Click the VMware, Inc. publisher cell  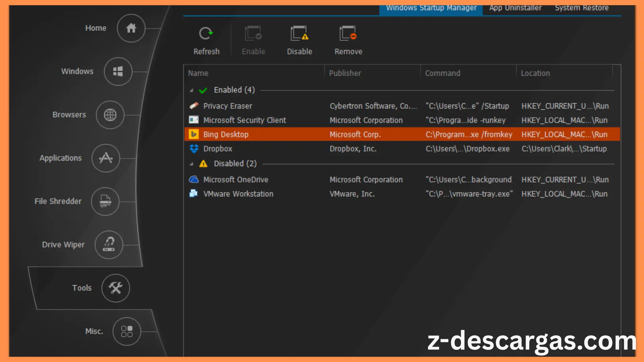point(352,194)
